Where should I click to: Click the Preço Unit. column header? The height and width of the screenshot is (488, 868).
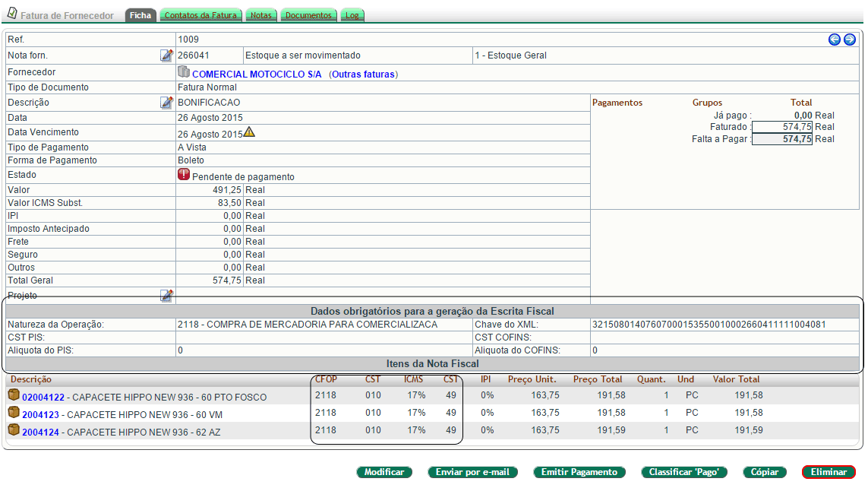[x=532, y=379]
